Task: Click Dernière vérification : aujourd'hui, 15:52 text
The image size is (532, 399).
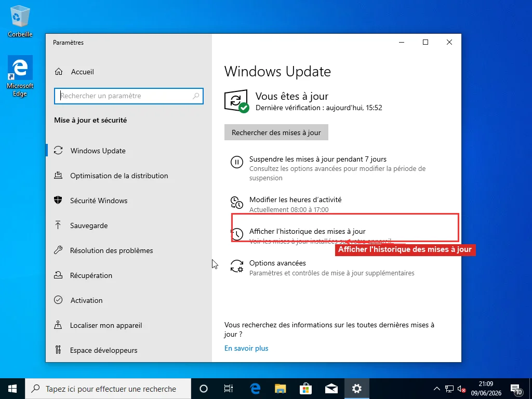Action: [318, 108]
